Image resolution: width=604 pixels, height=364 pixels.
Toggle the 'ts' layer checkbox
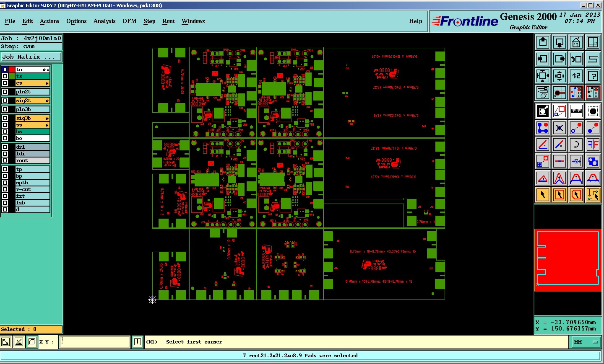(5, 76)
